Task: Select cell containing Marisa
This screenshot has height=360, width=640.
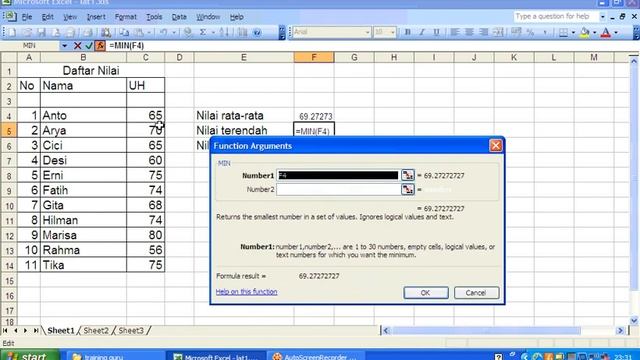Action: [x=83, y=235]
